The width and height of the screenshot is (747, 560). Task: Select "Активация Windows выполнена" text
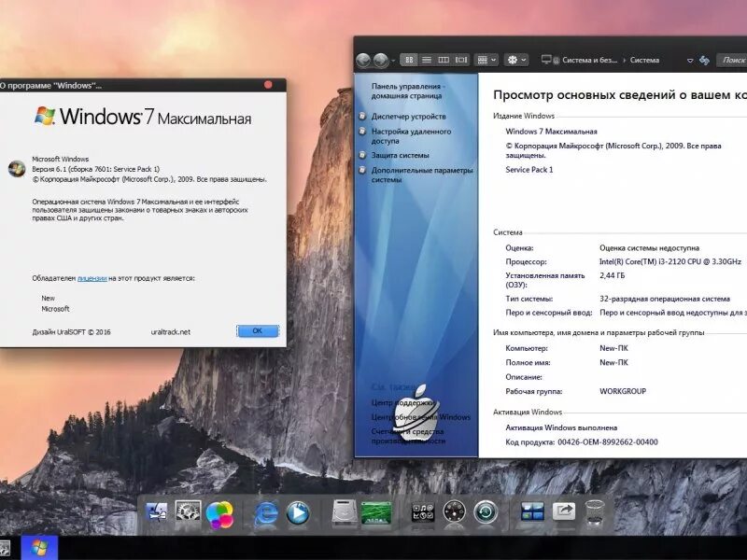pos(561,427)
